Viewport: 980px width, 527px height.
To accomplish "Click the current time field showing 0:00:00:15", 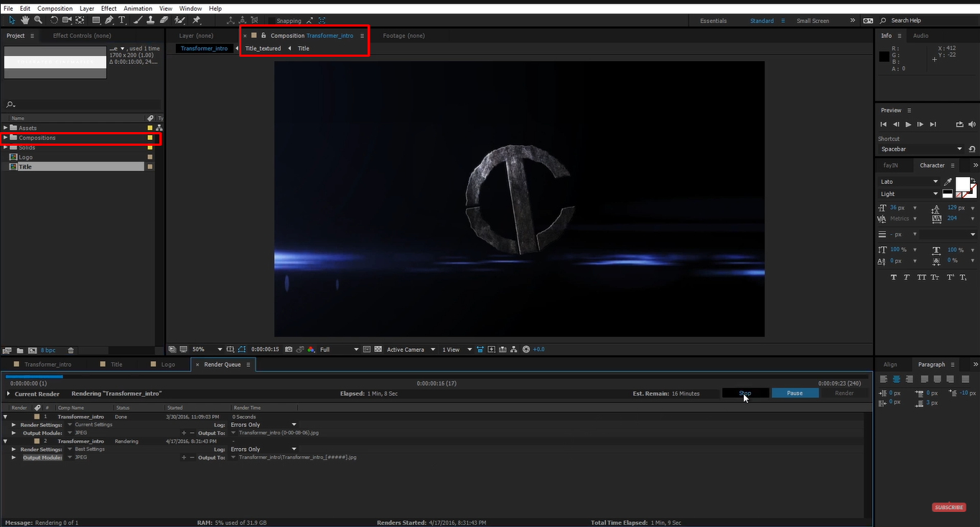I will pos(266,349).
